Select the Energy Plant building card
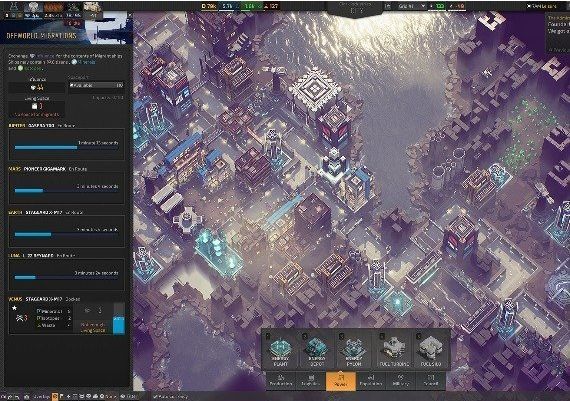The height and width of the screenshot is (401, 570). point(281,349)
